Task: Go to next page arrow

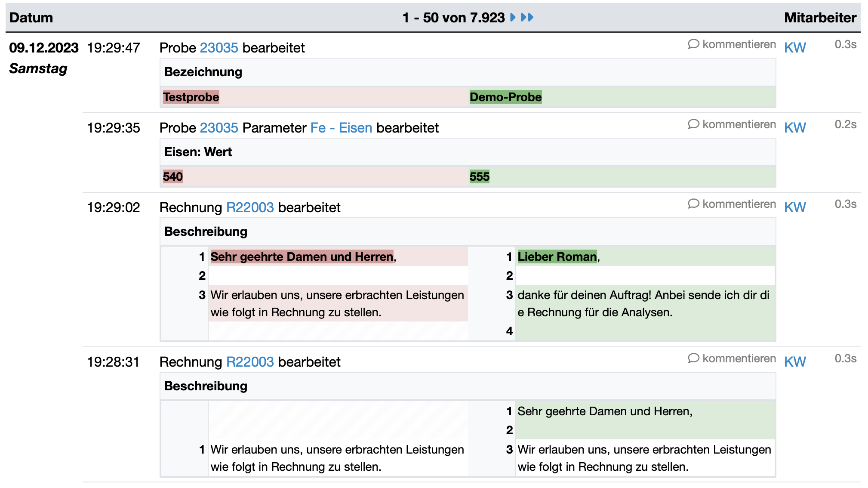Action: [x=512, y=17]
